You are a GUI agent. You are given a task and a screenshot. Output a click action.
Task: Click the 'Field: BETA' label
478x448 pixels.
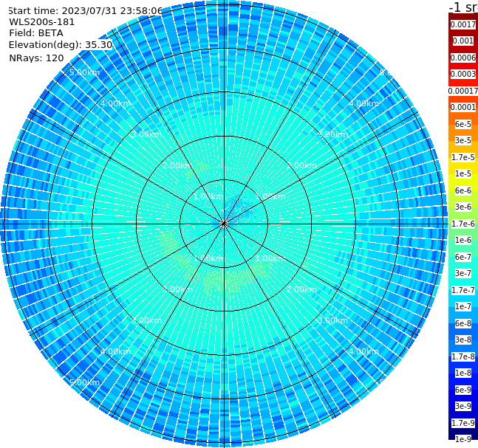pos(36,33)
